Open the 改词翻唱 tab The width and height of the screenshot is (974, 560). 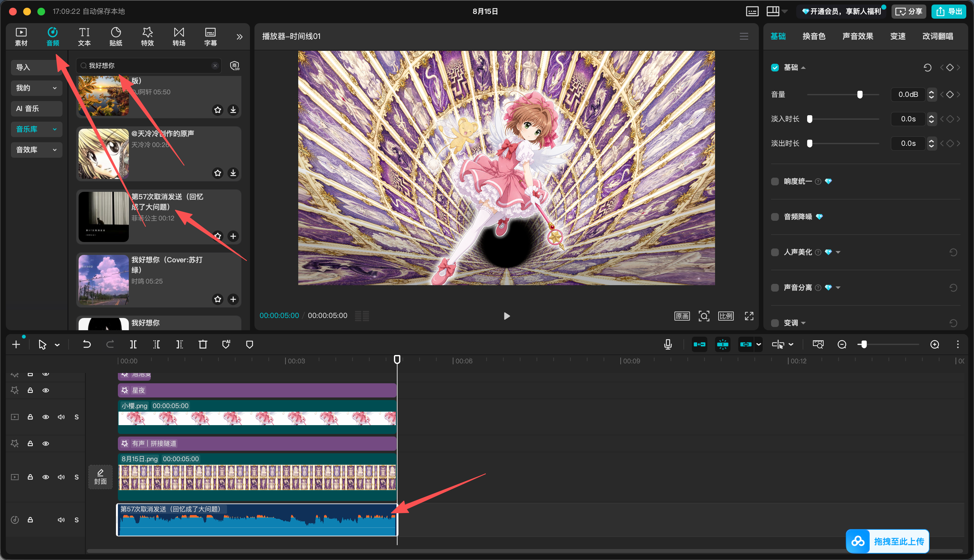[x=938, y=36]
